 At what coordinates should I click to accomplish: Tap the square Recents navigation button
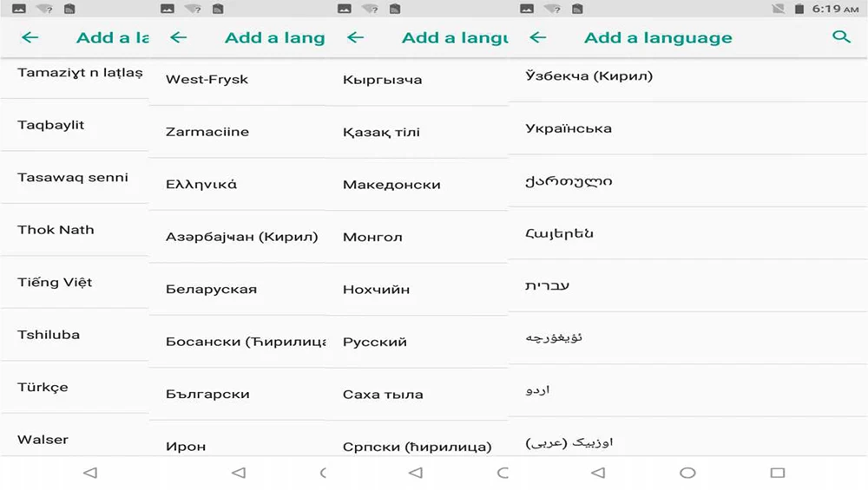[777, 473]
